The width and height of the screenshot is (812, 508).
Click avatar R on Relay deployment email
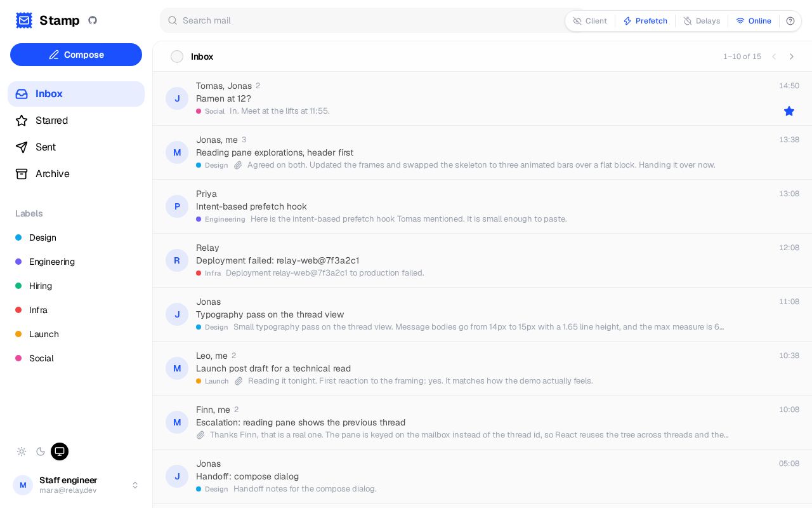(177, 260)
